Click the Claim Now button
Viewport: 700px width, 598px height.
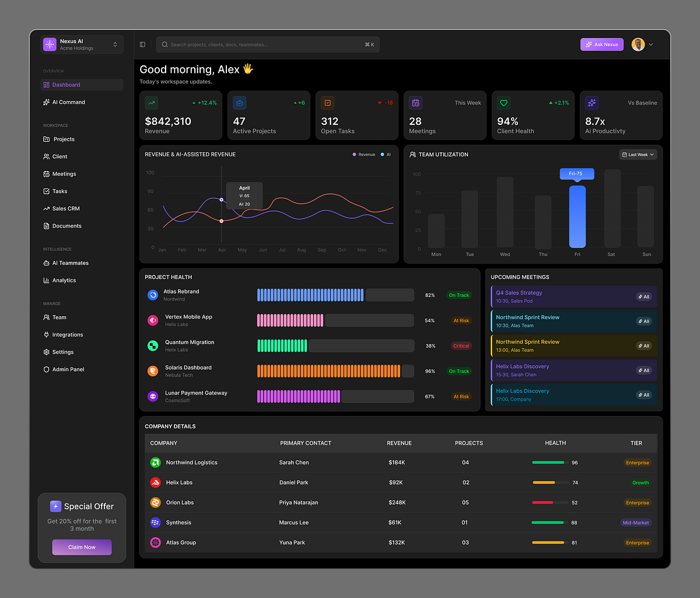(x=82, y=547)
